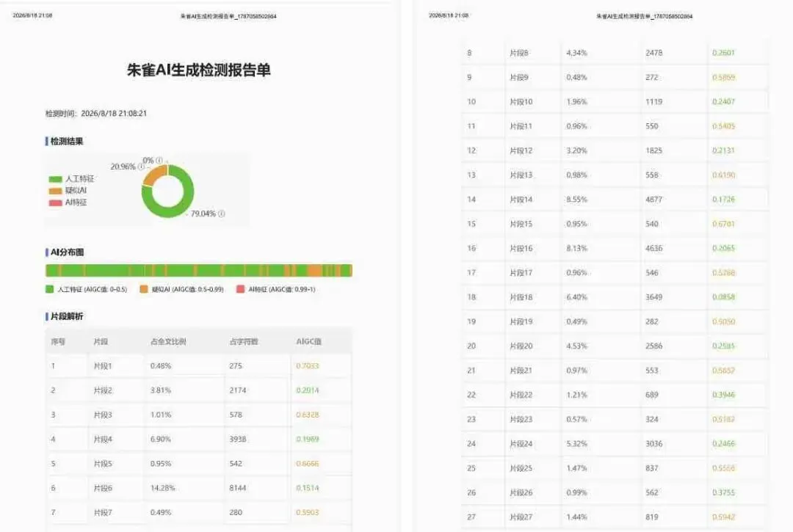Screen dimensions: 793x532
Task: Click the 片段解析 section heading
Action: coord(66,316)
